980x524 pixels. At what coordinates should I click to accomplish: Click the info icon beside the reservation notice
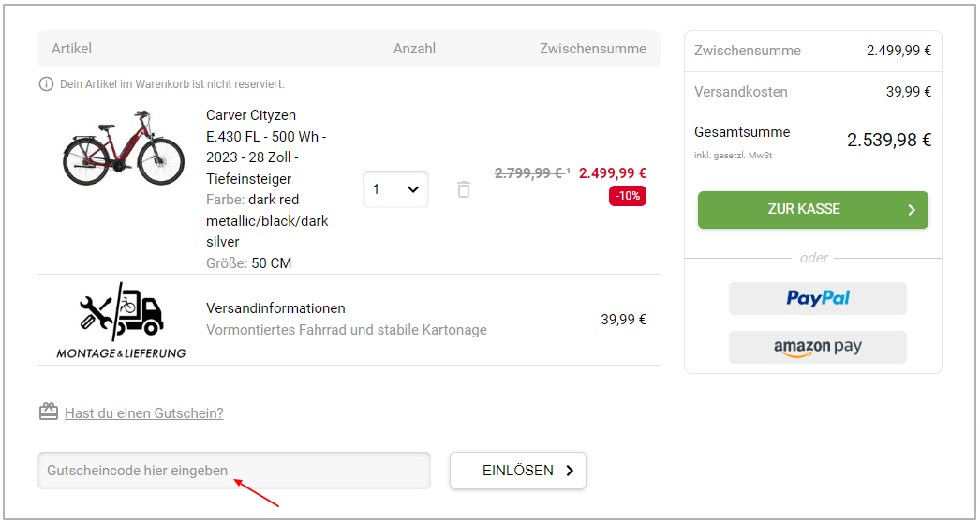pos(46,83)
